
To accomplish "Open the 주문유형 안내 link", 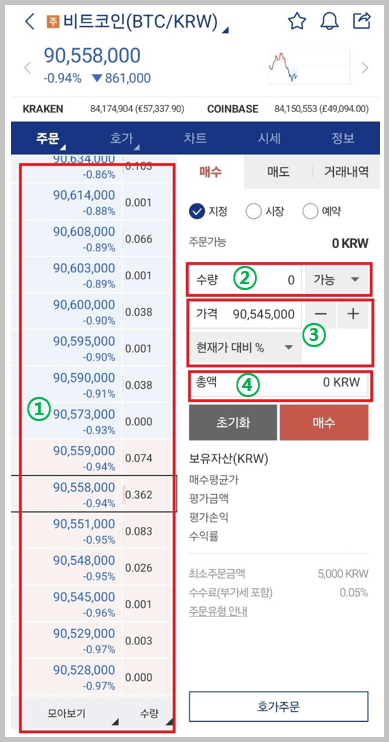I will coord(218,611).
